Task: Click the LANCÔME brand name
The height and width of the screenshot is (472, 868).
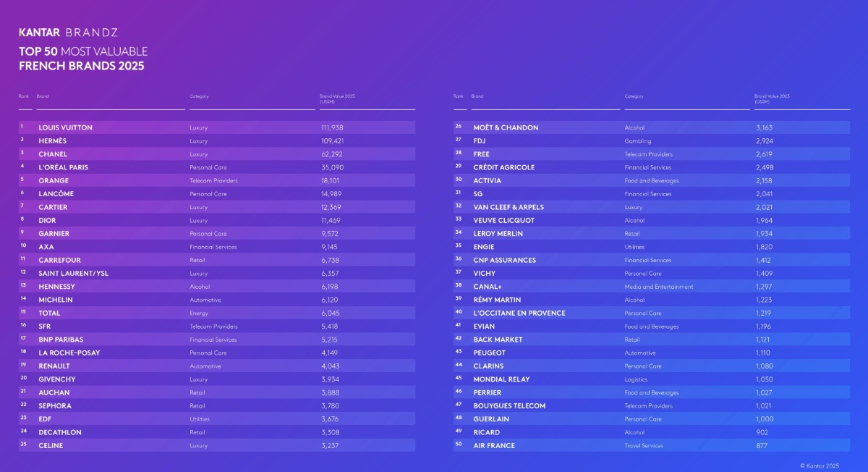Action: tap(56, 193)
